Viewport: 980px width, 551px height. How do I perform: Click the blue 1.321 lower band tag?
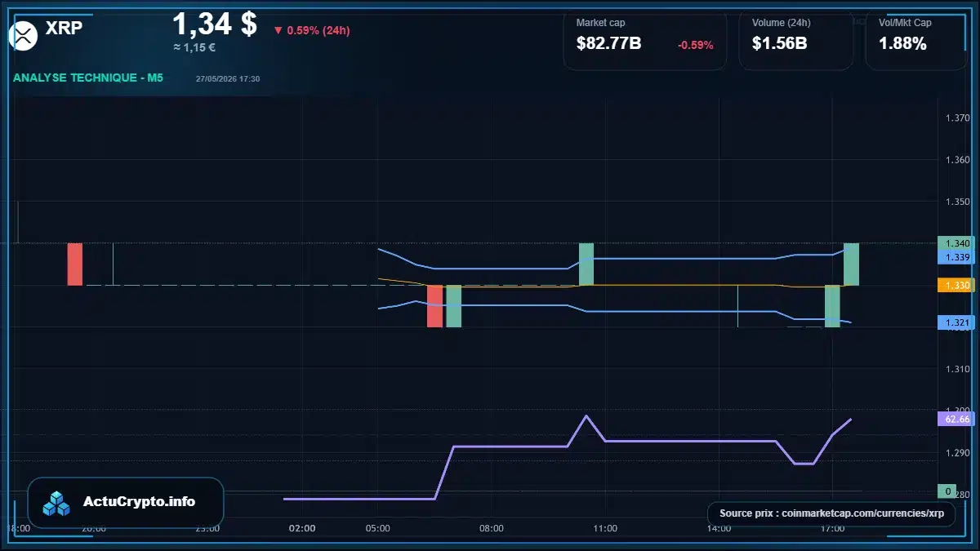coord(956,322)
